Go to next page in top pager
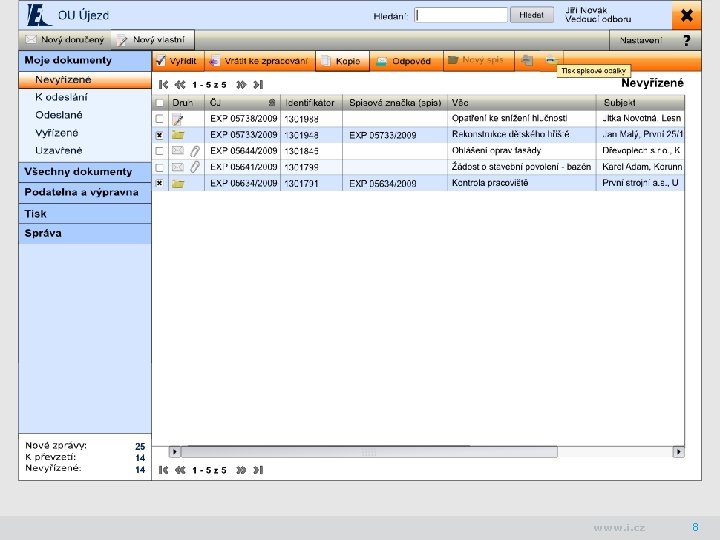The height and width of the screenshot is (540, 720). 241,84
